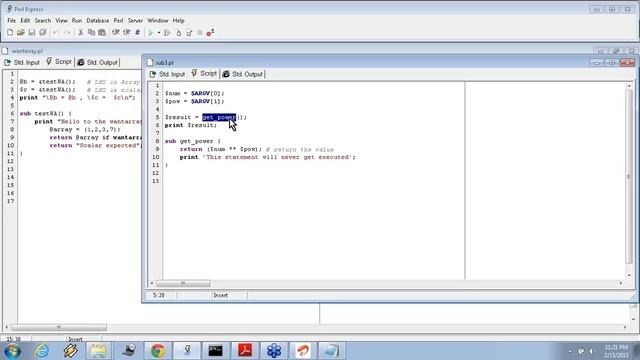The image size is (640, 360).
Task: Click the horizontal scrollbar thumb in wantarray.pl
Action: (59, 327)
